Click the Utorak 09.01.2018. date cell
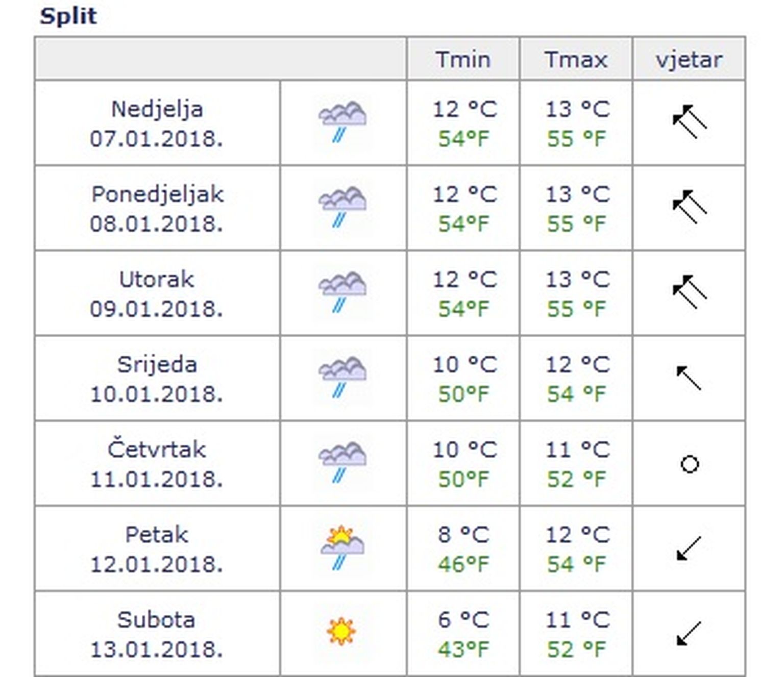 click(x=157, y=294)
